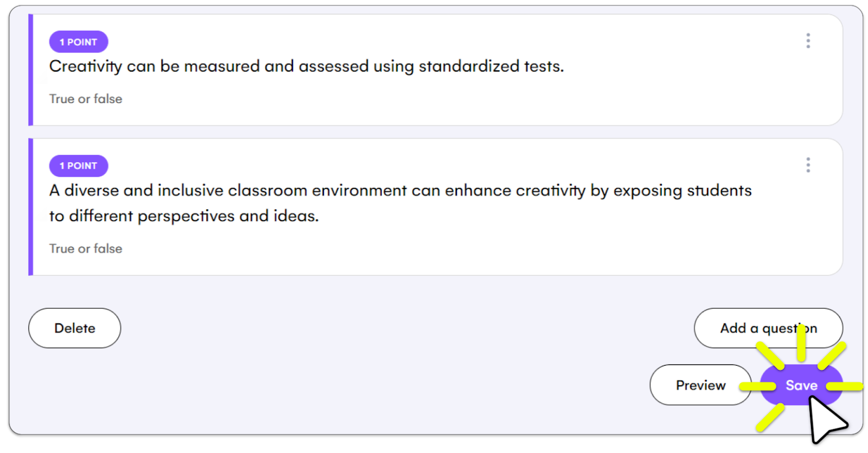Open the quiz Preview

(700, 385)
